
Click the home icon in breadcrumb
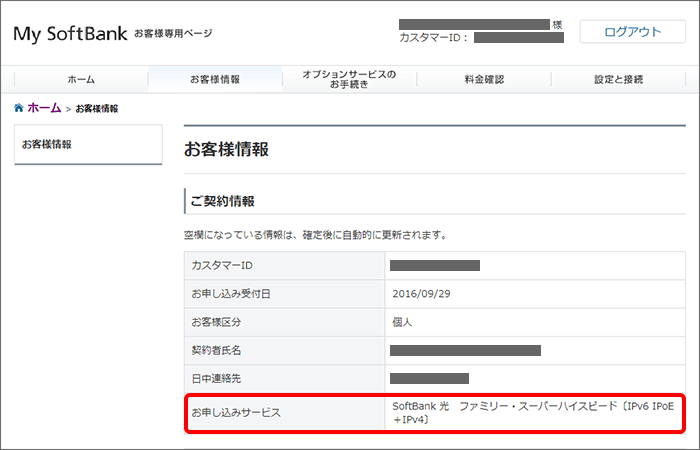coord(19,108)
